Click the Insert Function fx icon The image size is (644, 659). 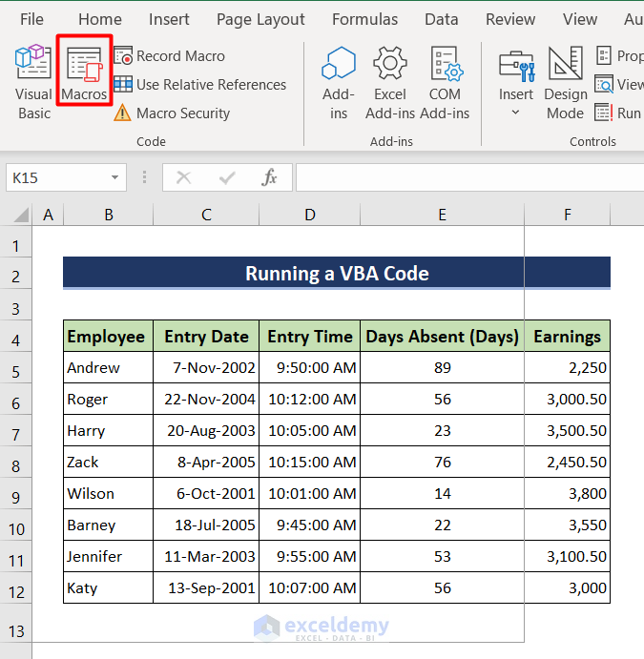[270, 177]
